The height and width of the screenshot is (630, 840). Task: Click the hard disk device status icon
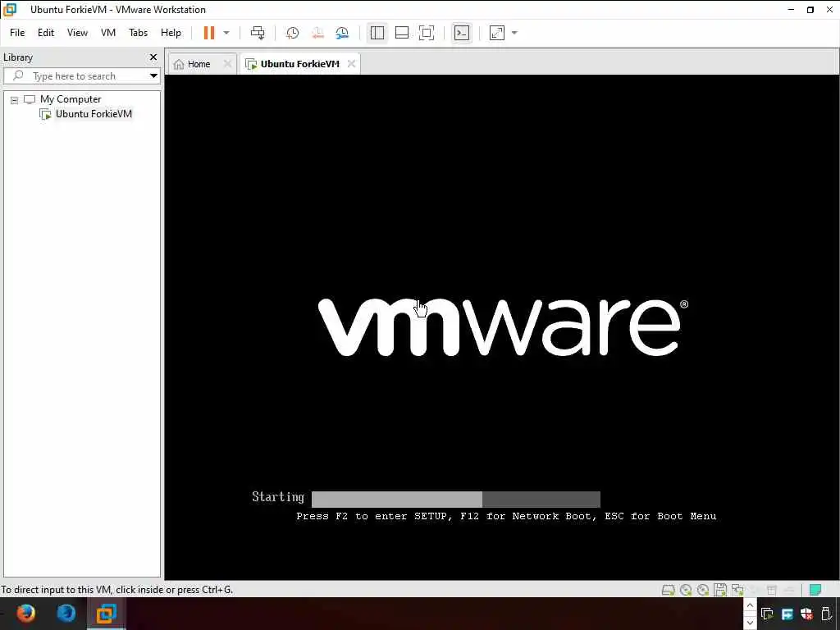[x=668, y=590]
